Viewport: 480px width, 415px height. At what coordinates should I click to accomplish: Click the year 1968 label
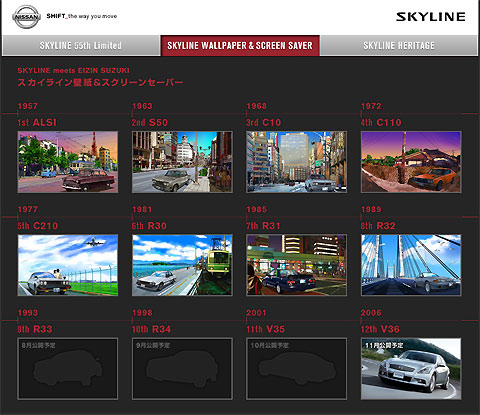click(257, 106)
